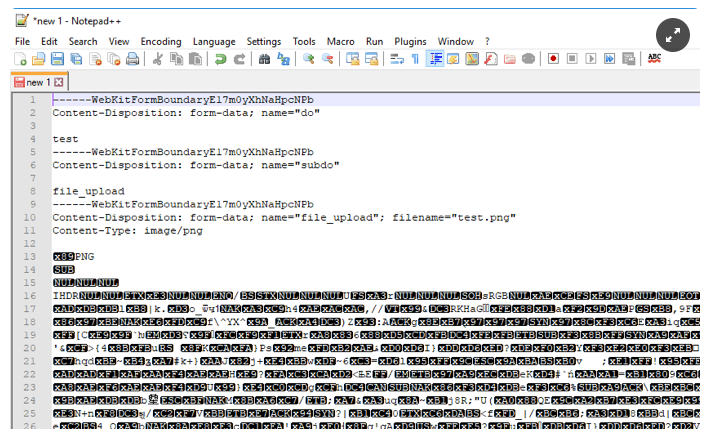
Task: Click the macro Playback triangle icon
Action: pos(591,59)
